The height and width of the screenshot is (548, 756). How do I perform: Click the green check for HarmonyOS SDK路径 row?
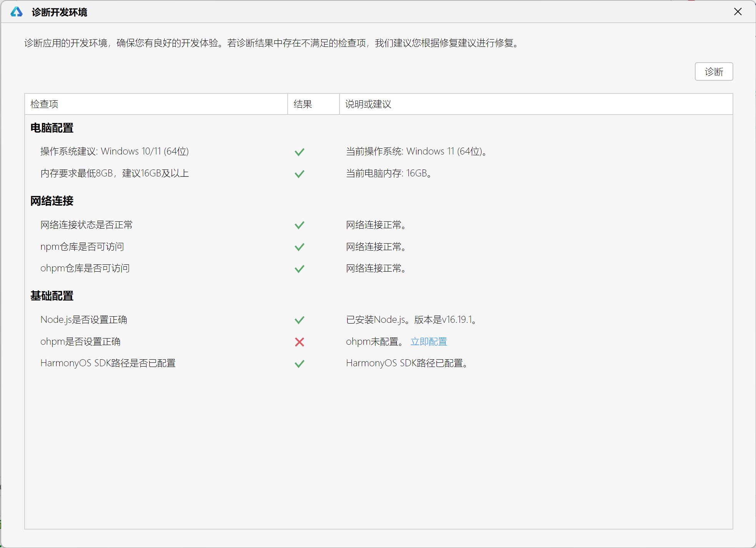[300, 364]
